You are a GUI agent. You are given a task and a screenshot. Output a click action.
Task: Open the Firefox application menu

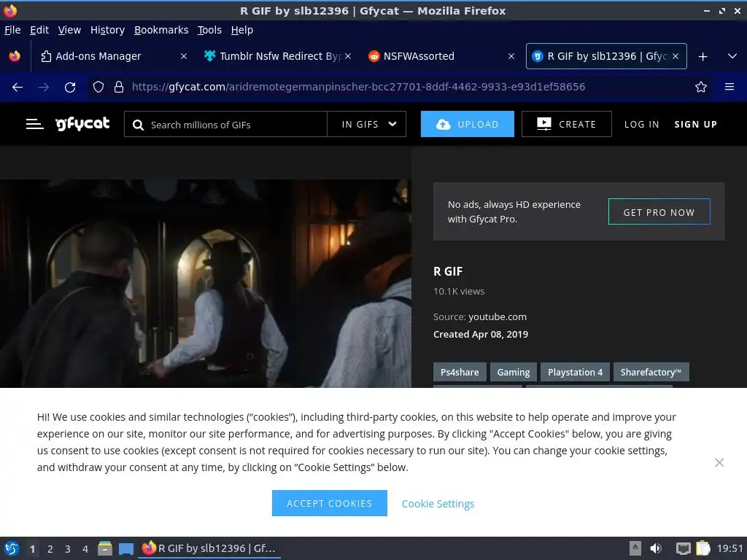[729, 87]
